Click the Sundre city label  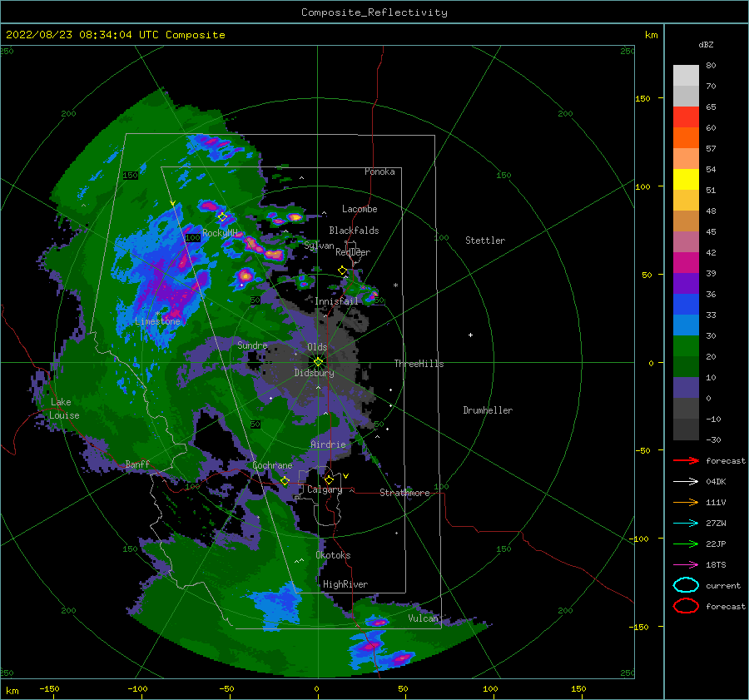pyautogui.click(x=252, y=345)
